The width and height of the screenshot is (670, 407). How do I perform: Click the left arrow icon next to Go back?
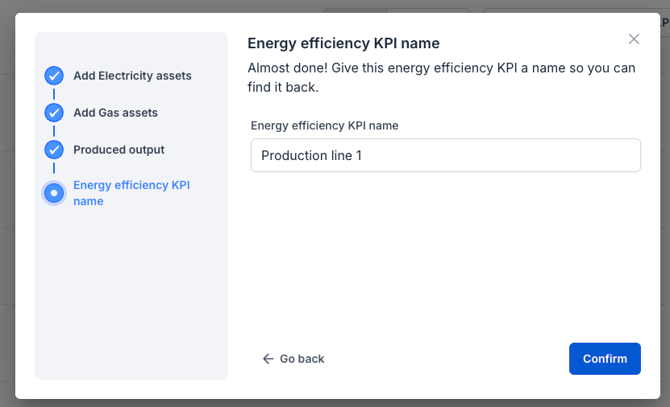pyautogui.click(x=267, y=359)
